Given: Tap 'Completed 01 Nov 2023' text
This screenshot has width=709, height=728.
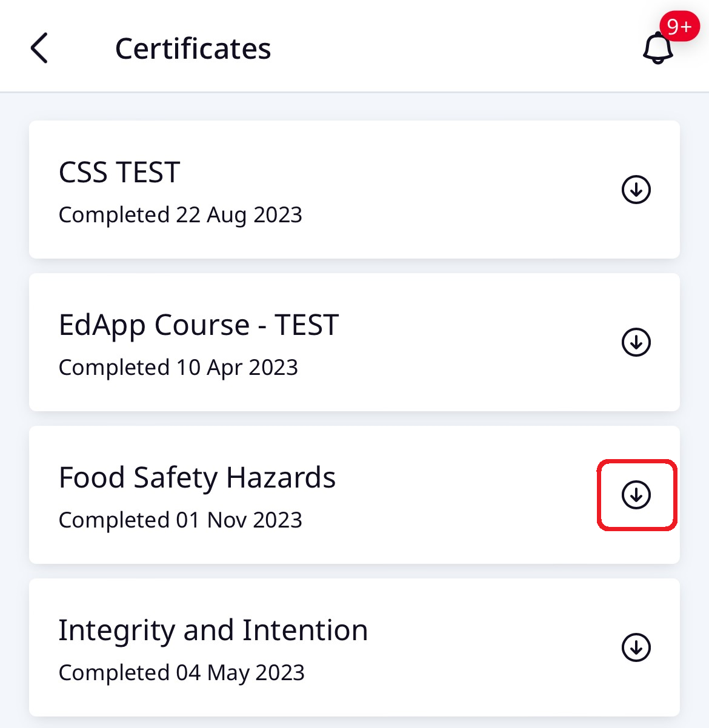Looking at the screenshot, I should [x=180, y=520].
